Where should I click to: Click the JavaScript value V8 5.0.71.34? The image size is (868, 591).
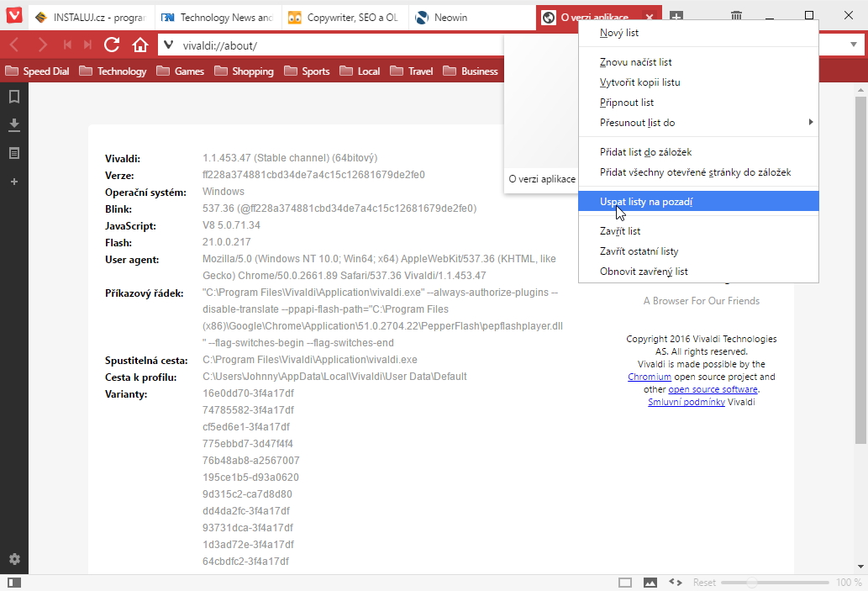(x=231, y=225)
